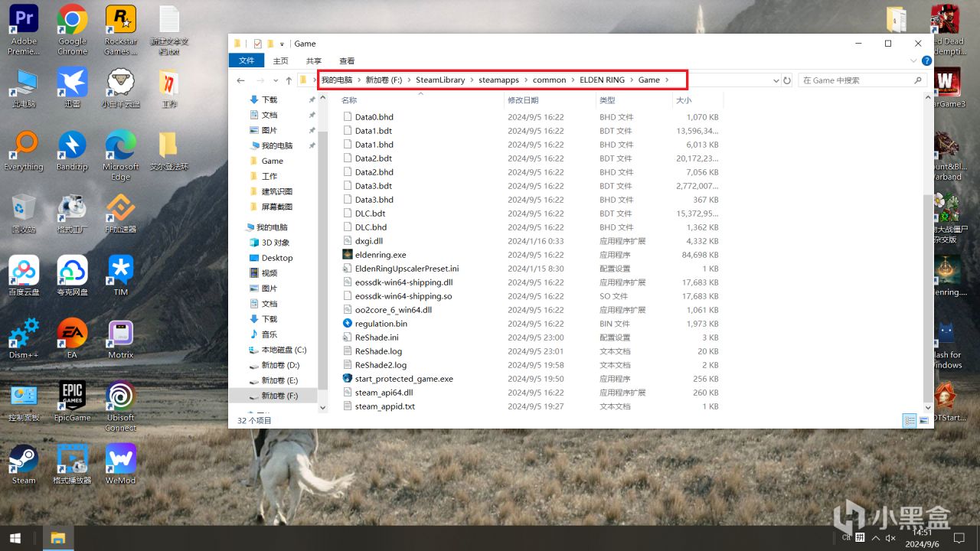Image resolution: width=980 pixels, height=551 pixels.
Task: Select the EpicGame launcher desktop icon
Action: point(72,401)
